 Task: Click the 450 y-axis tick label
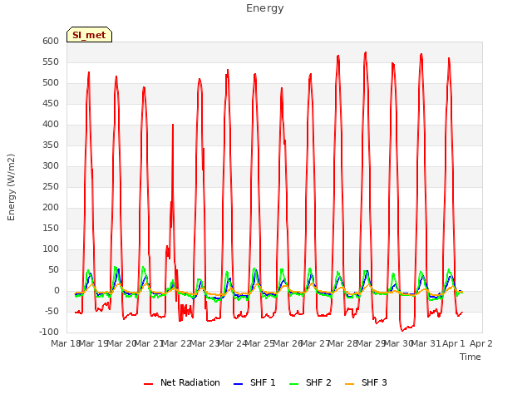pos(51,103)
